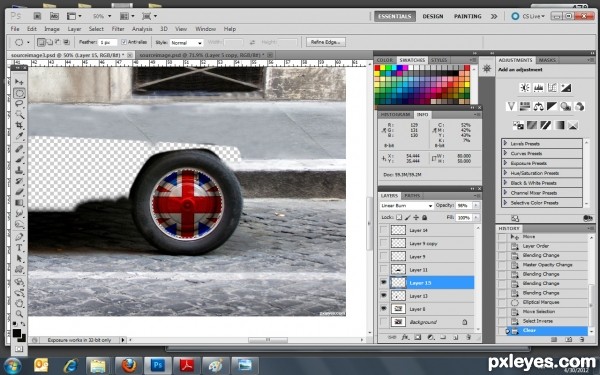This screenshot has height=375, width=600.
Task: Select the Eraser tool
Action: (x=19, y=192)
